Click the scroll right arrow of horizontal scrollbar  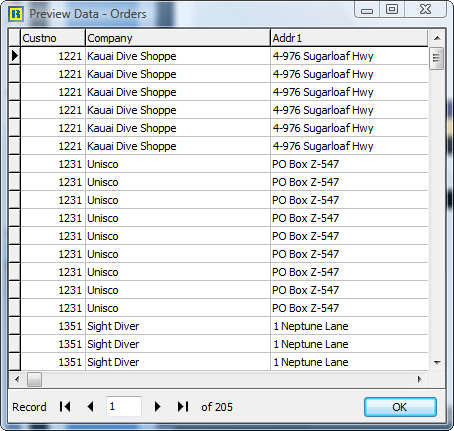tap(420, 379)
